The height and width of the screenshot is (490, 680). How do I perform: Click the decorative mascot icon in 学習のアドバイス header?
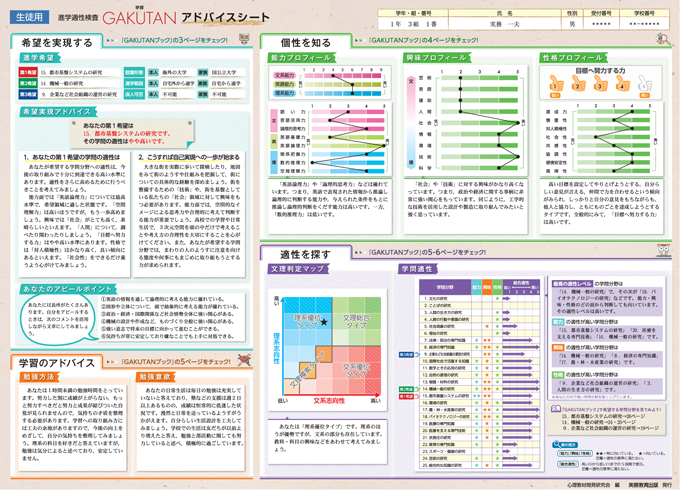pyautogui.click(x=244, y=360)
